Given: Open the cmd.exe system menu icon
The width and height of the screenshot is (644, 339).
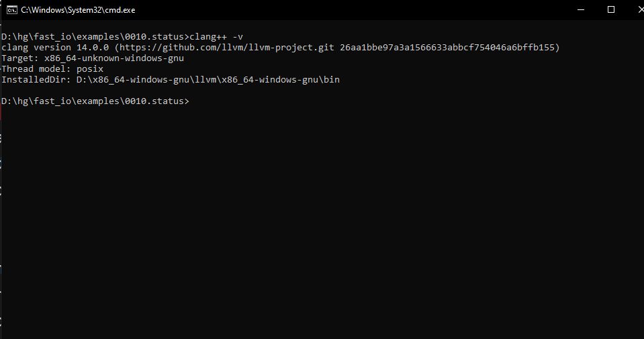Looking at the screenshot, I should (x=11, y=10).
